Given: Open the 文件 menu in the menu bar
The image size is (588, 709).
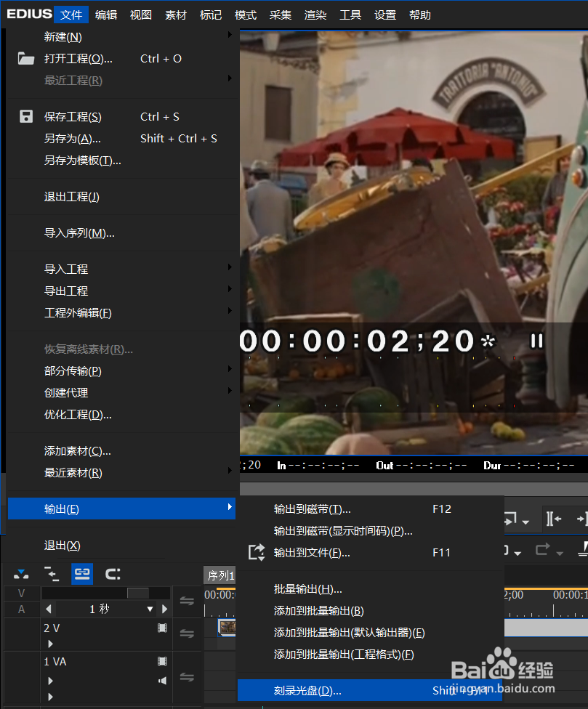Looking at the screenshot, I should pos(71,15).
